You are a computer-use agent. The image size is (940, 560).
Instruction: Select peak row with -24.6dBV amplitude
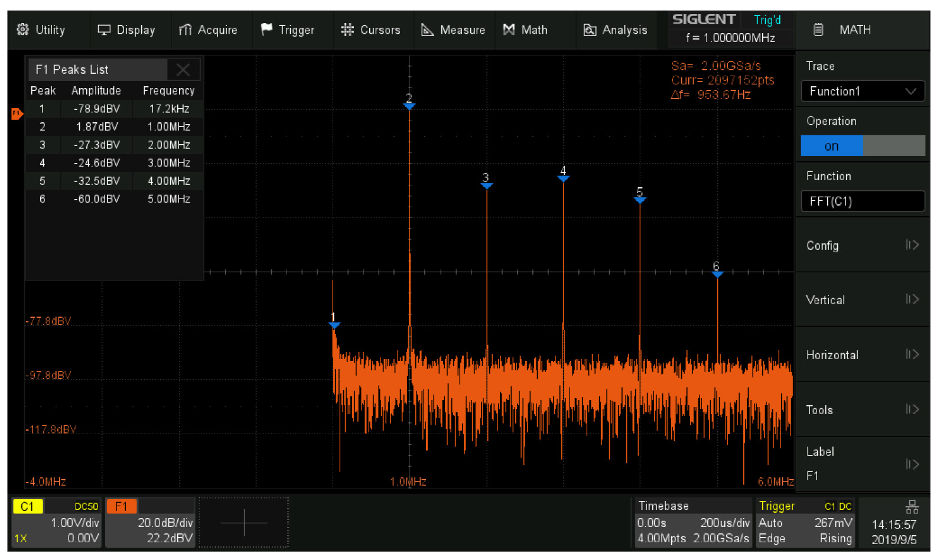115,162
